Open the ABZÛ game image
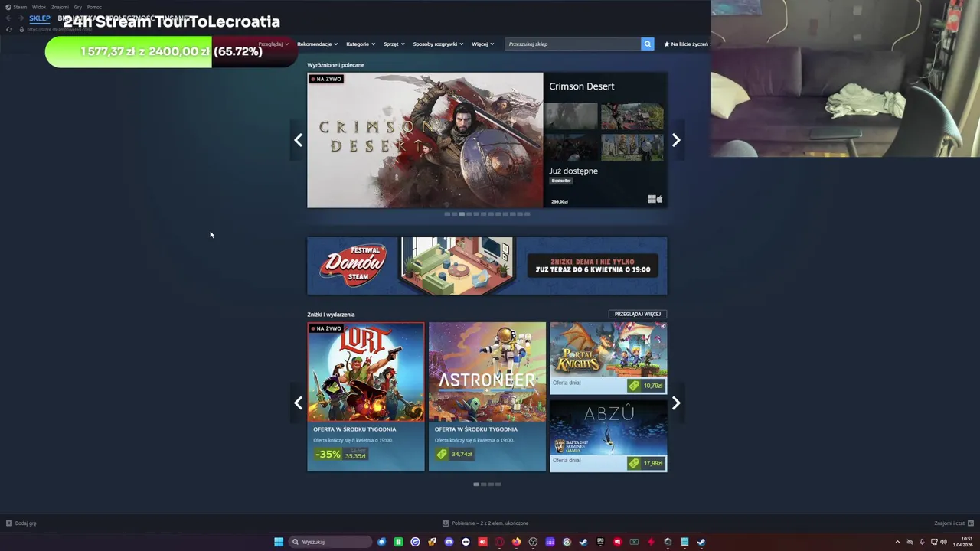 pyautogui.click(x=608, y=427)
